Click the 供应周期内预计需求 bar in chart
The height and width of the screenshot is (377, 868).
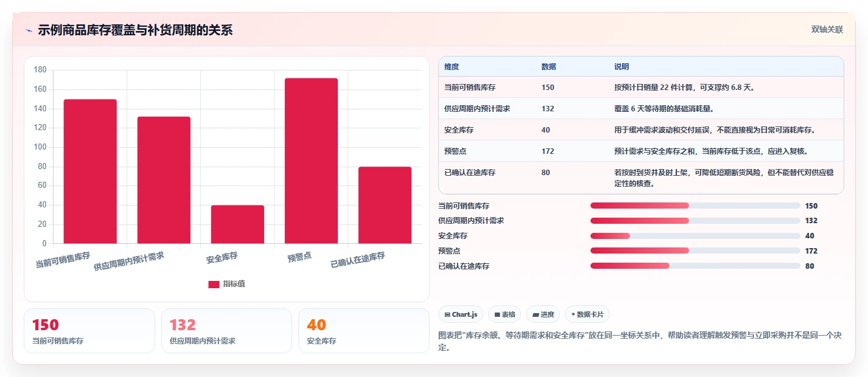pos(164,180)
